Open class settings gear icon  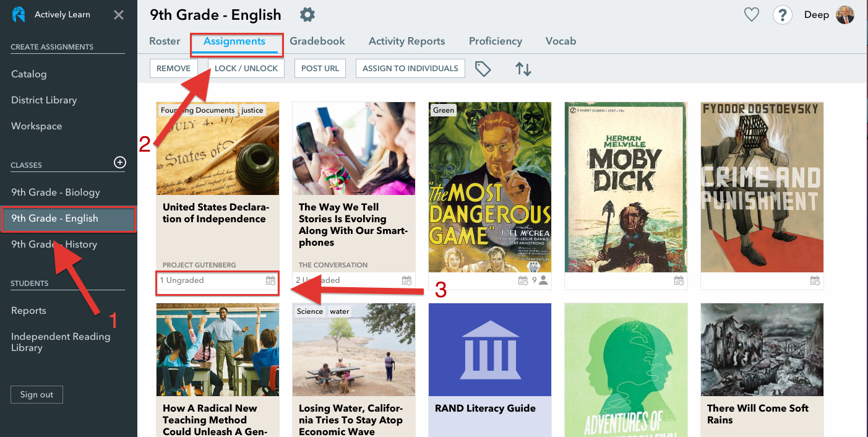(x=307, y=14)
